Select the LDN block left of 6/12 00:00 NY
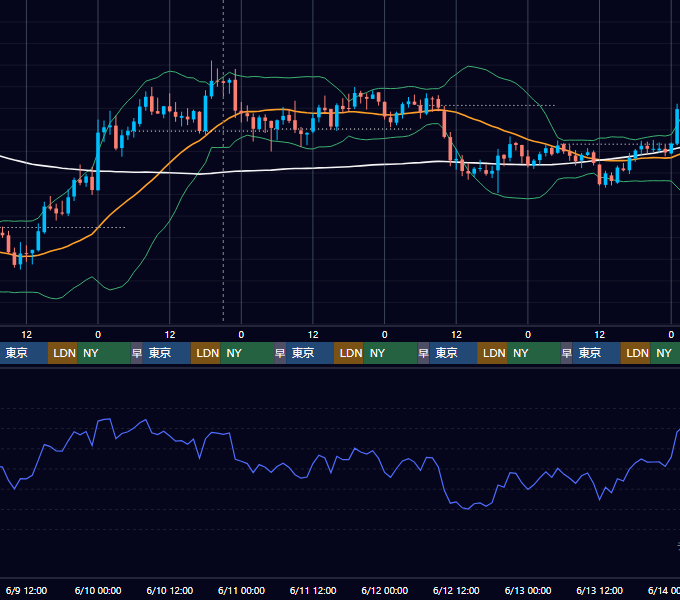680x600 pixels. pyautogui.click(x=349, y=353)
